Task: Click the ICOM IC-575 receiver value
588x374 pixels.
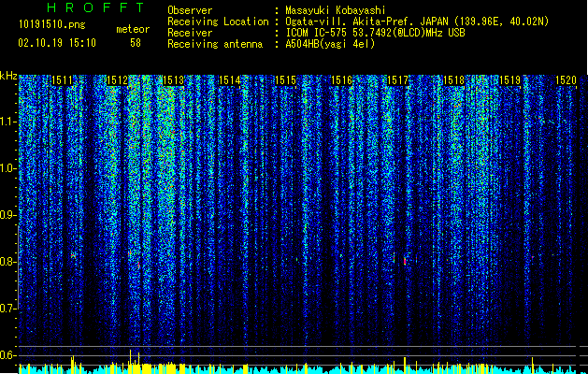Action: 375,33
